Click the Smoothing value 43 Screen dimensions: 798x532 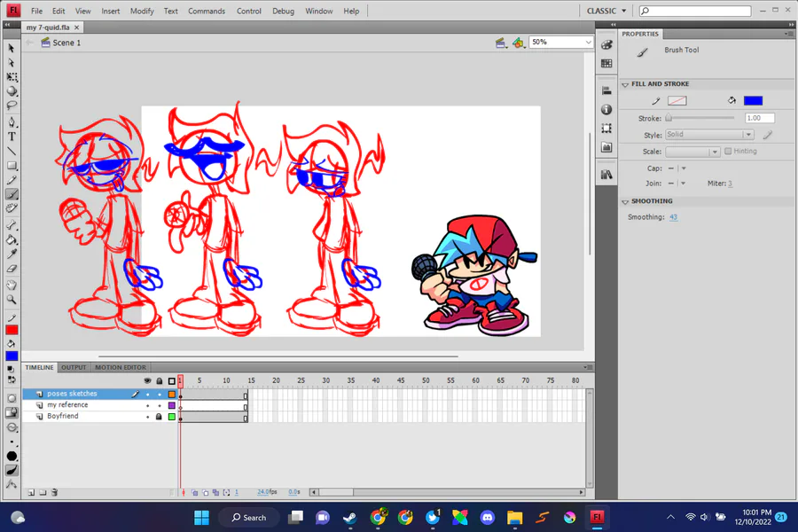(674, 217)
